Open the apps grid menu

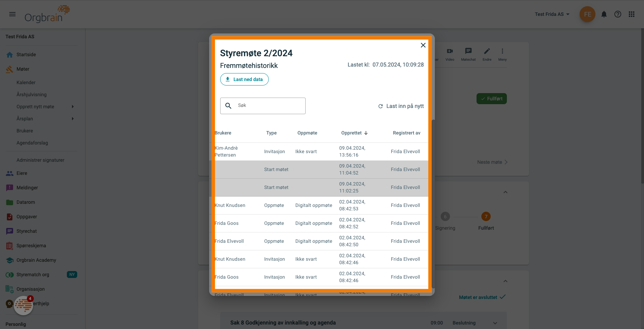pyautogui.click(x=632, y=14)
